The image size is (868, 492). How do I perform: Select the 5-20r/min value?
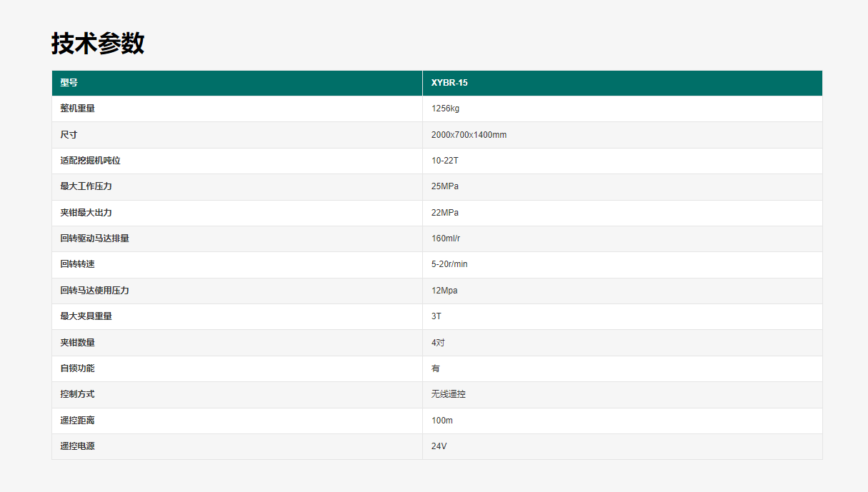pos(450,264)
